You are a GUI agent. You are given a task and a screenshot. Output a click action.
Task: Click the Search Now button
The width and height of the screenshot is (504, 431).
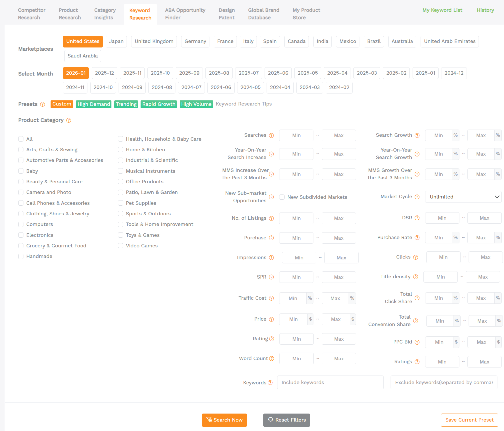pyautogui.click(x=224, y=420)
